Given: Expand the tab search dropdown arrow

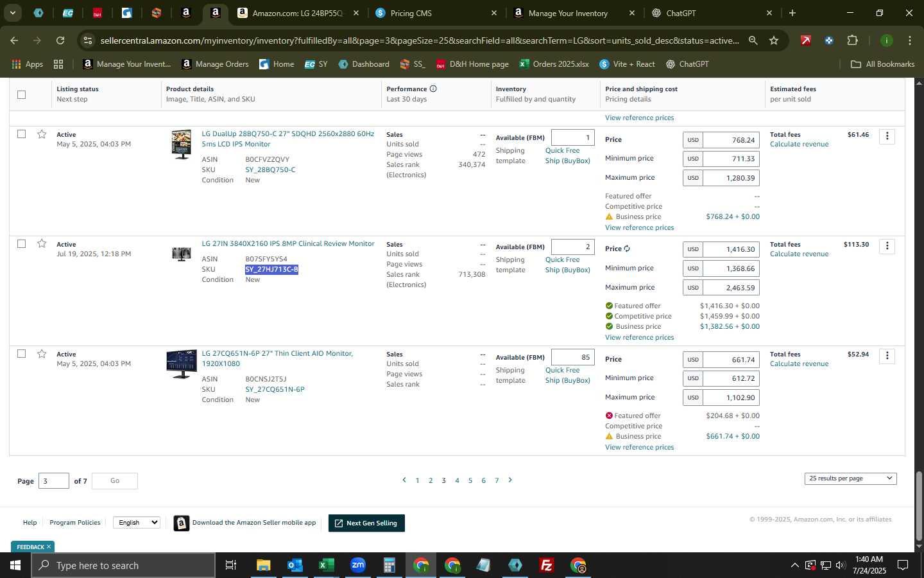Looking at the screenshot, I should point(12,13).
